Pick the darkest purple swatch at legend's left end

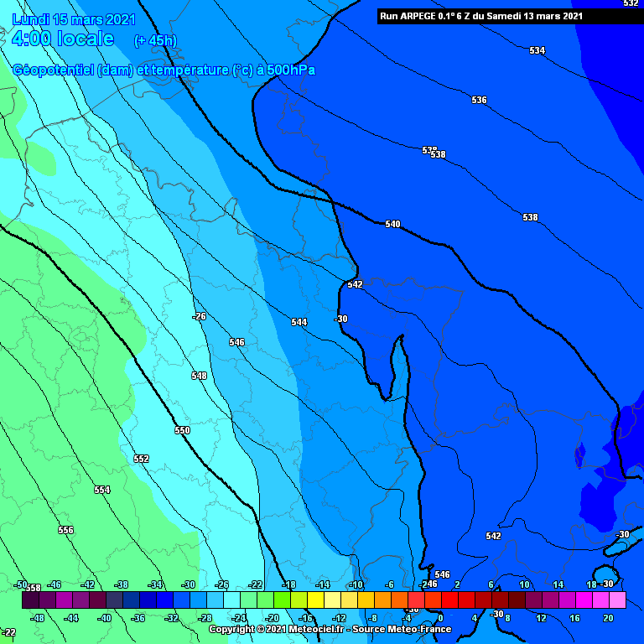click(x=30, y=600)
